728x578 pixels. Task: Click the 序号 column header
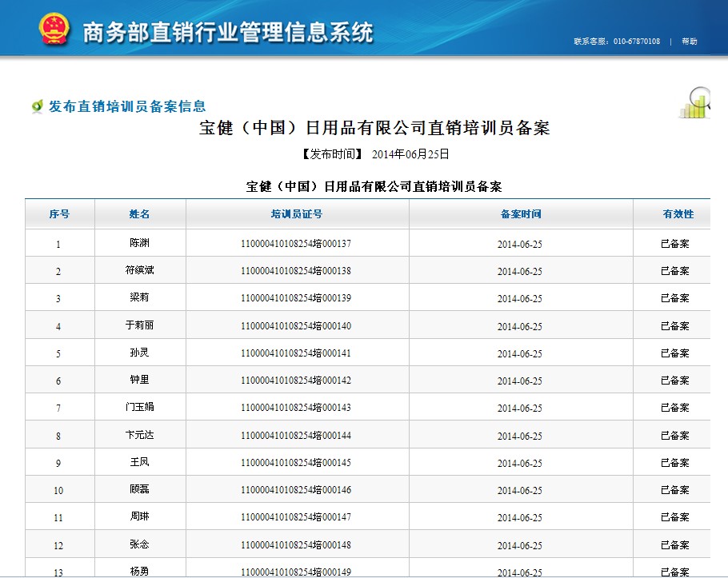click(x=59, y=214)
